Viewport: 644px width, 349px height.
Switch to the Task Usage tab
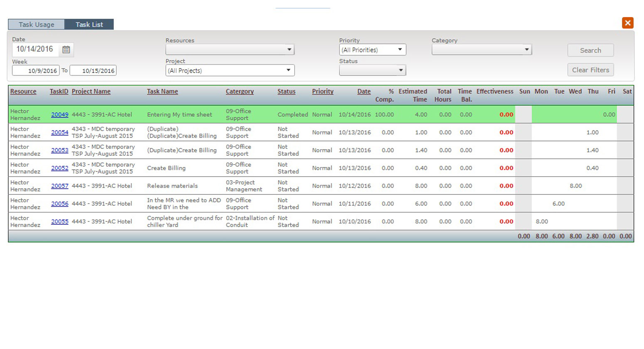36,25
